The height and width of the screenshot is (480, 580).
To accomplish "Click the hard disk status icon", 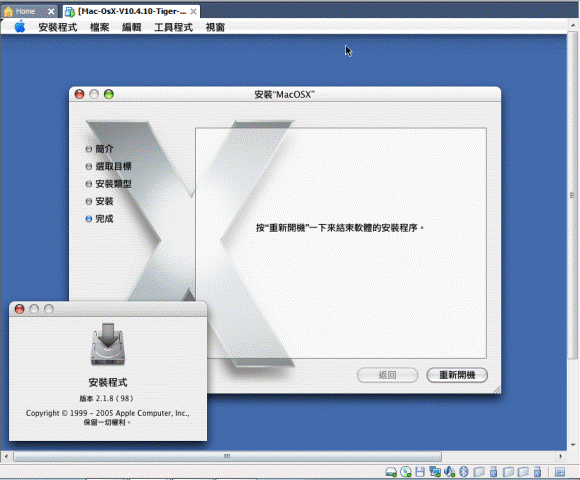I will pyautogui.click(x=391, y=472).
